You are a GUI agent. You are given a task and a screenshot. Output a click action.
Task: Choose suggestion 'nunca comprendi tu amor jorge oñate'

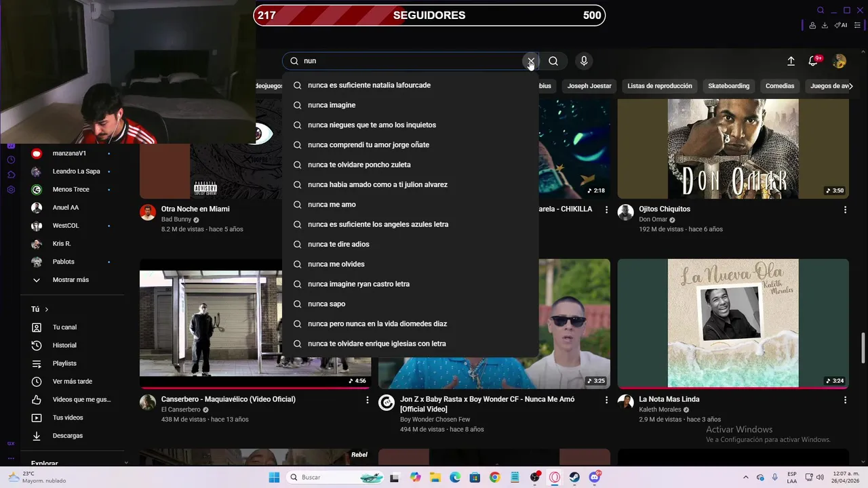pyautogui.click(x=410, y=145)
